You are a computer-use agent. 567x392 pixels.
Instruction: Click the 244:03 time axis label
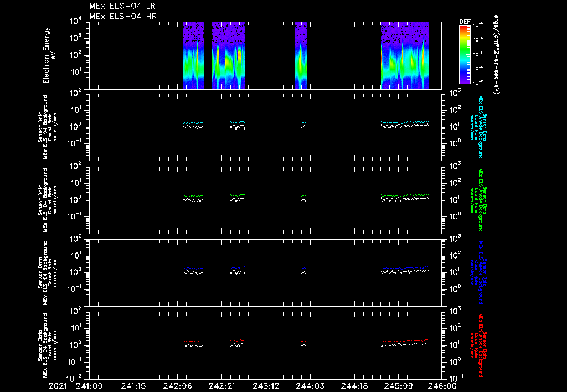click(310, 386)
